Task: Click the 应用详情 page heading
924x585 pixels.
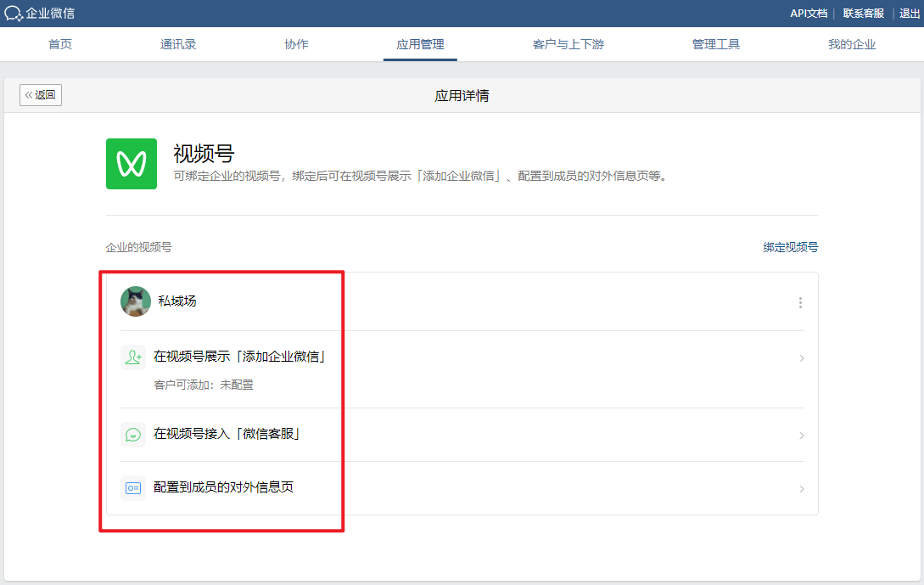Action: (462, 96)
